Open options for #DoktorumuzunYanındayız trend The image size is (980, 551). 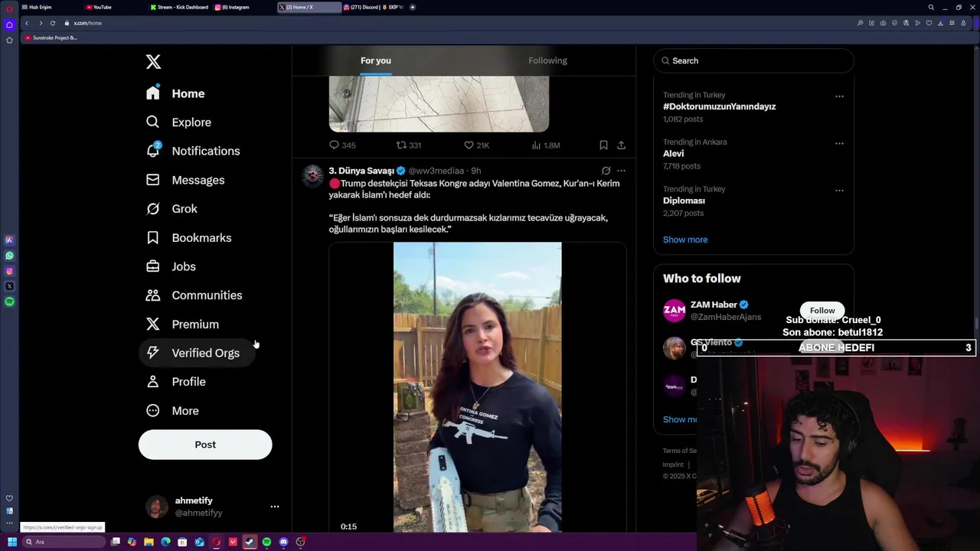click(x=839, y=96)
